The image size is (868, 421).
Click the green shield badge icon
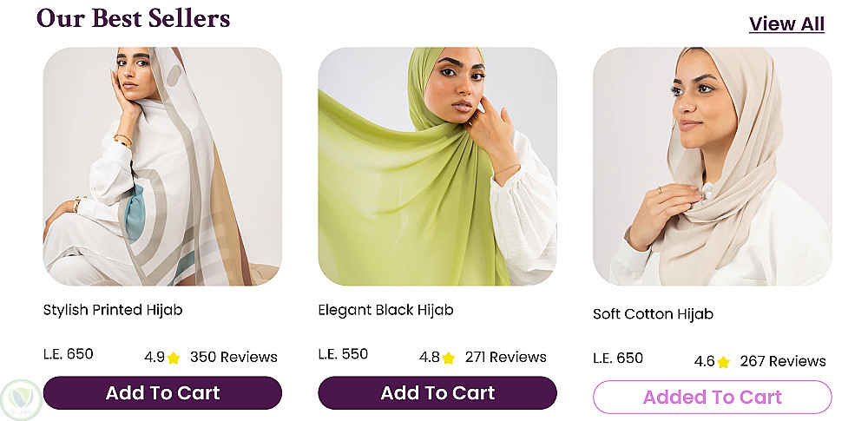tap(21, 400)
